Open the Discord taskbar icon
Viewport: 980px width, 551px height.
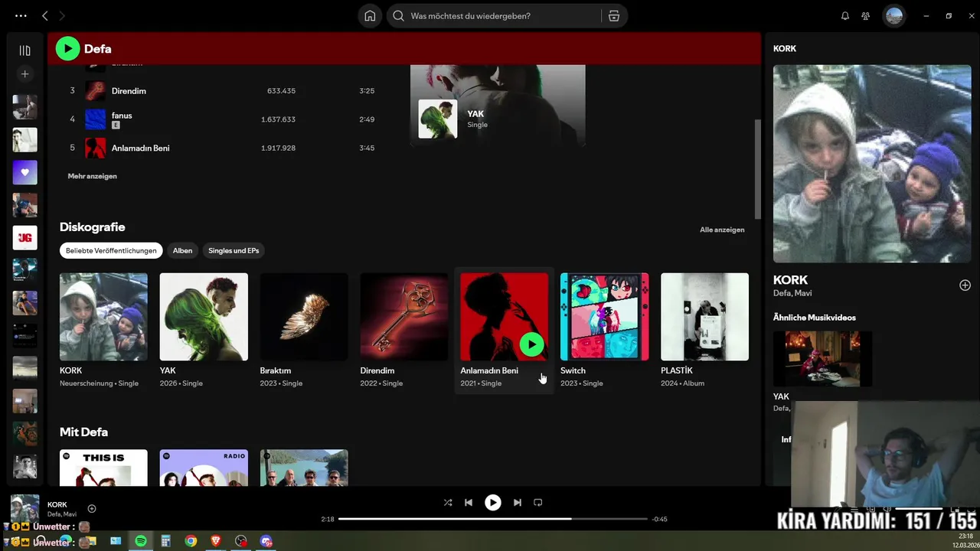click(266, 541)
